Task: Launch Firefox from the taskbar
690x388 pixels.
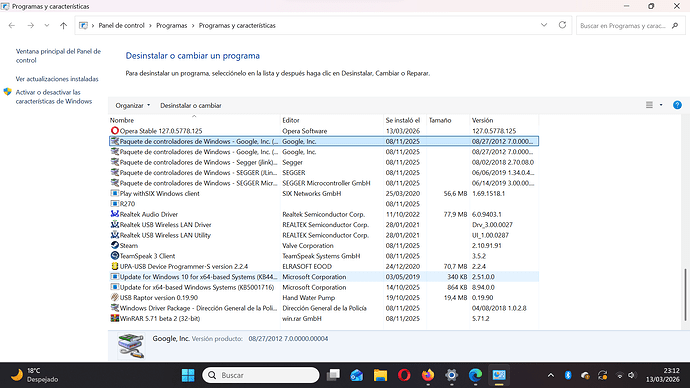Action: 428,375
